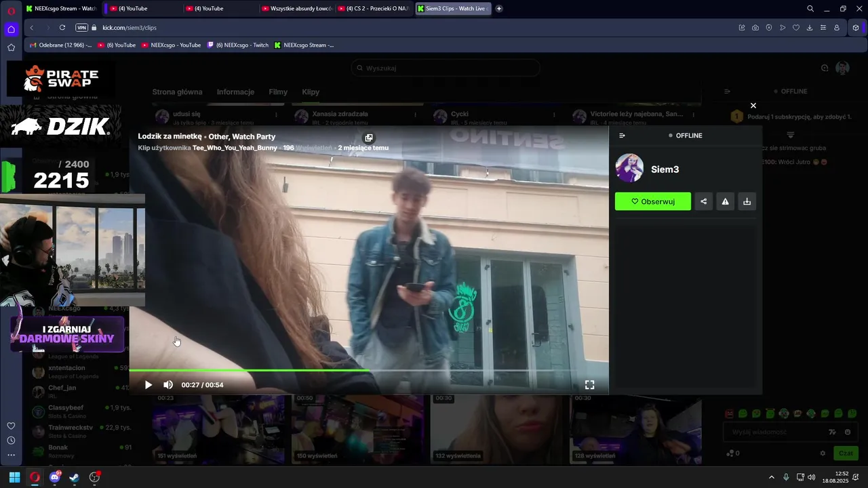868x488 pixels.
Task: Open the clip thumbnail with 128 wyświetleń
Action: 636,428
